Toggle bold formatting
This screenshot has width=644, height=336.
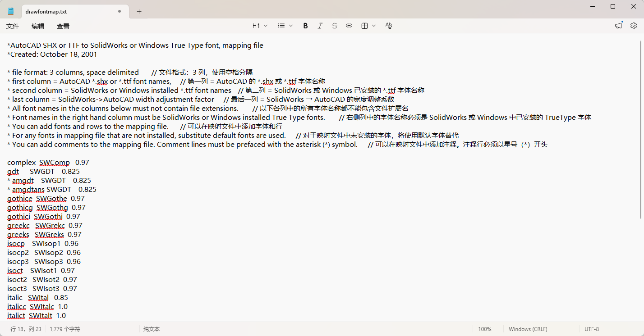[x=305, y=26]
